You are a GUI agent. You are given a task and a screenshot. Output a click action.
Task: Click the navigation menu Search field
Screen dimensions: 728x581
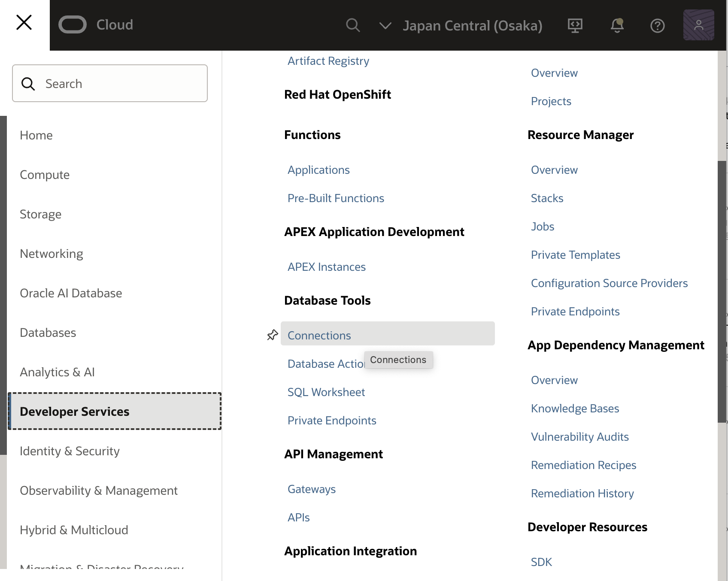tap(110, 84)
